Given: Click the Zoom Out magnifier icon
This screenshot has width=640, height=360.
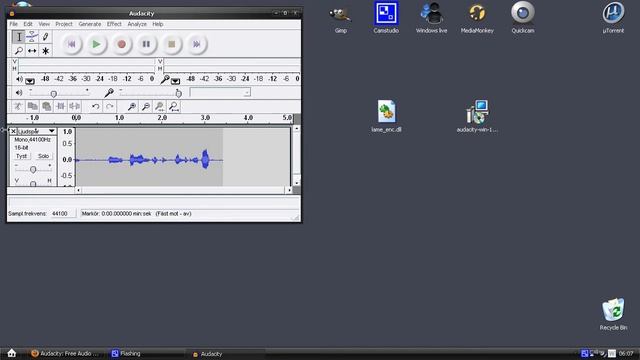Looking at the screenshot, I should coord(145,107).
